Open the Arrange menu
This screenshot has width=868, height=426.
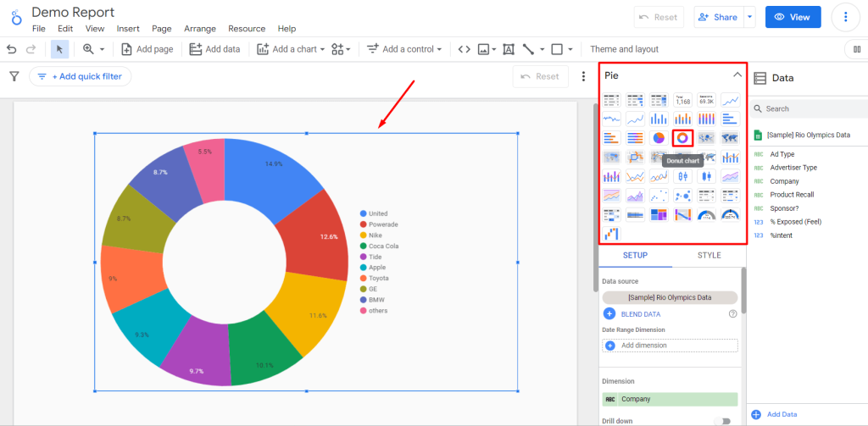tap(200, 29)
